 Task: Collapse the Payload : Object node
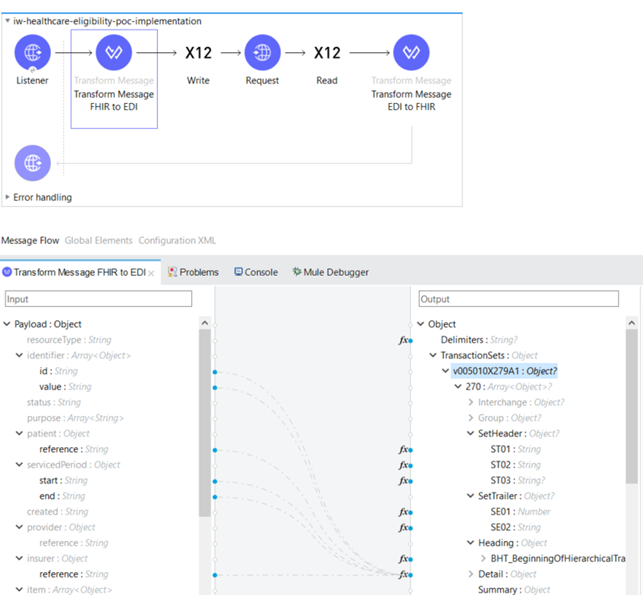coord(7,324)
